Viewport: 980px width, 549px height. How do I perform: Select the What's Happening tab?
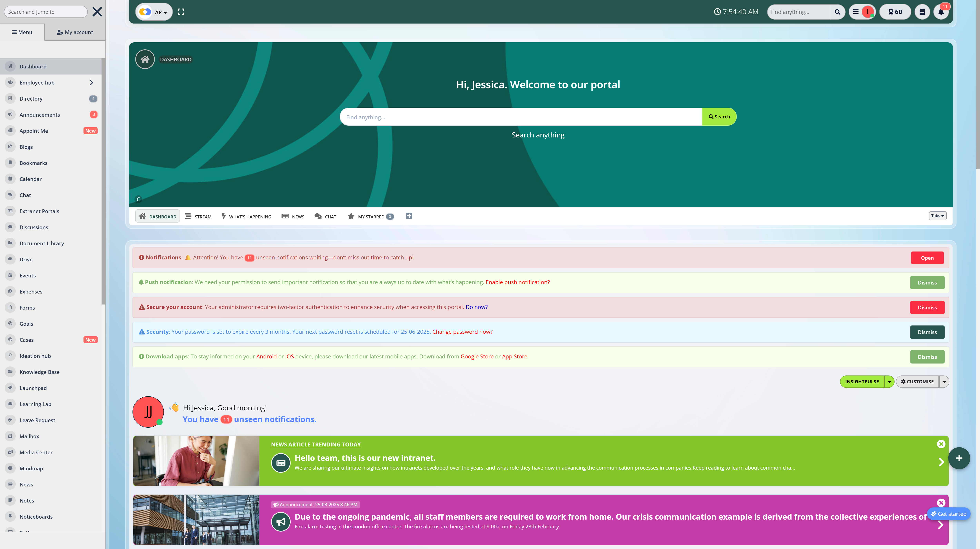pos(247,216)
